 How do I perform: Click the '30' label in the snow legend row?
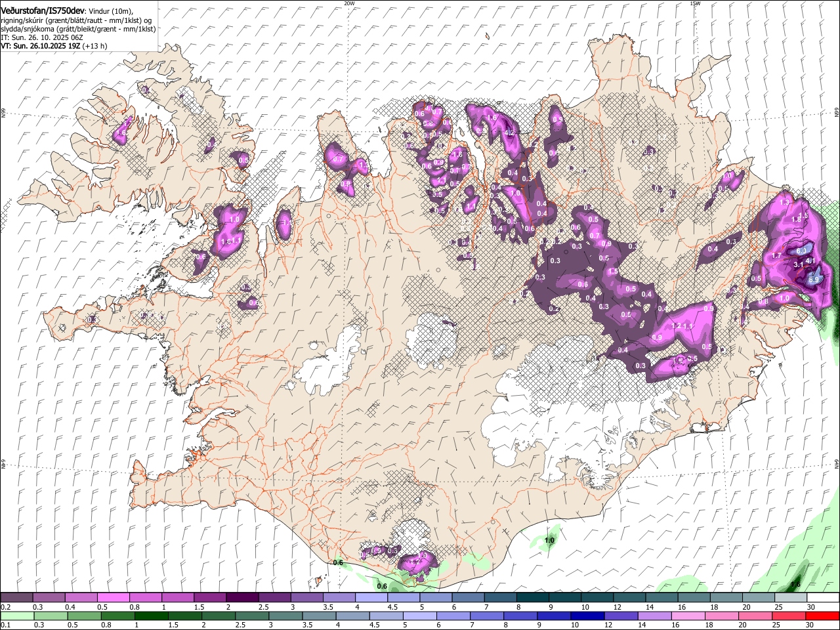[x=810, y=607]
